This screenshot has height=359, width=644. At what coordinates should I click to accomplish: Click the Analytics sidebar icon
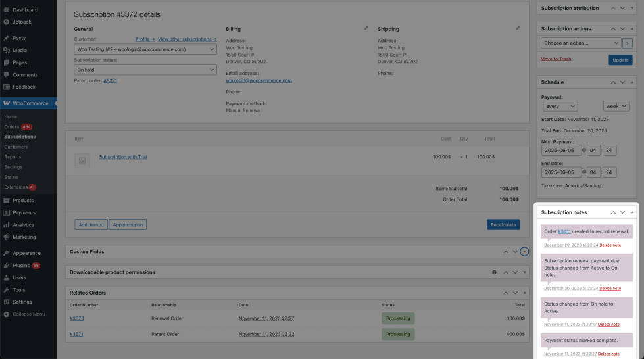pos(6,225)
